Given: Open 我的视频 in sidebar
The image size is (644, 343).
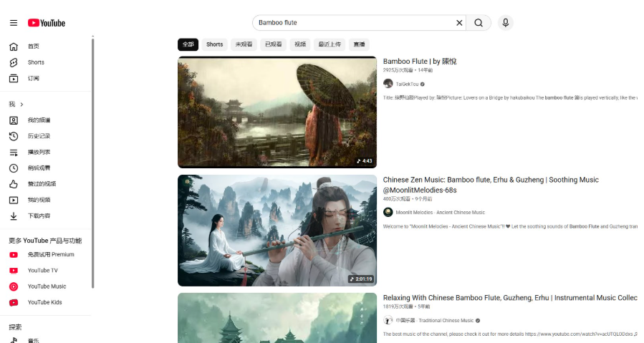Looking at the screenshot, I should 45,200.
